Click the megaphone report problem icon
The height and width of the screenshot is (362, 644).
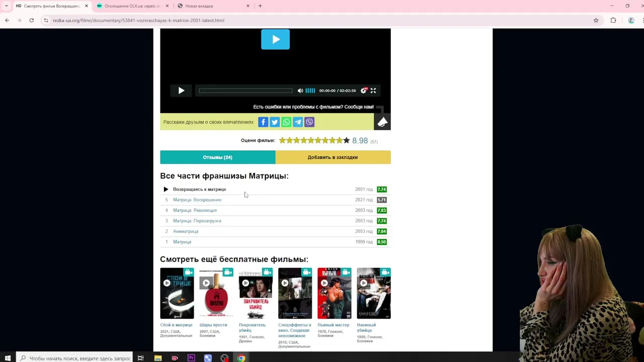[x=382, y=122]
